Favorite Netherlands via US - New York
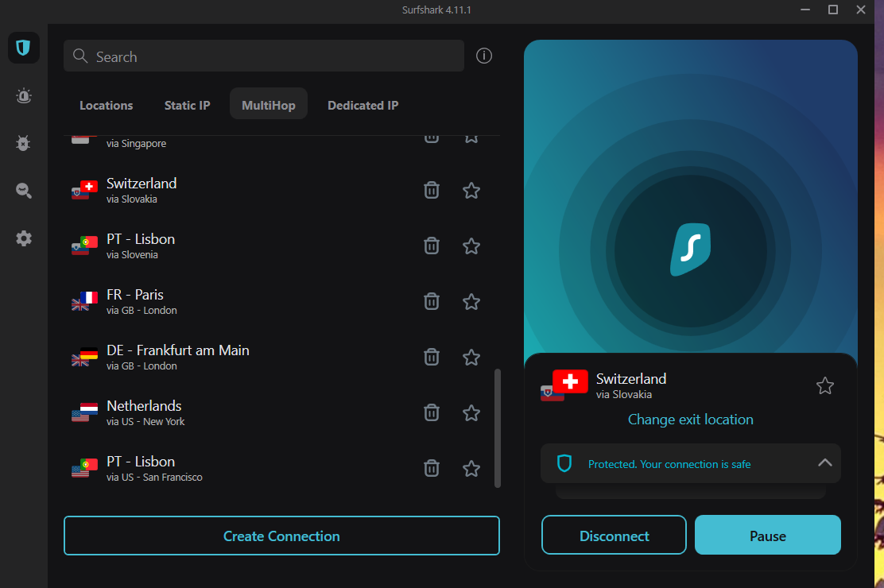 (x=471, y=412)
